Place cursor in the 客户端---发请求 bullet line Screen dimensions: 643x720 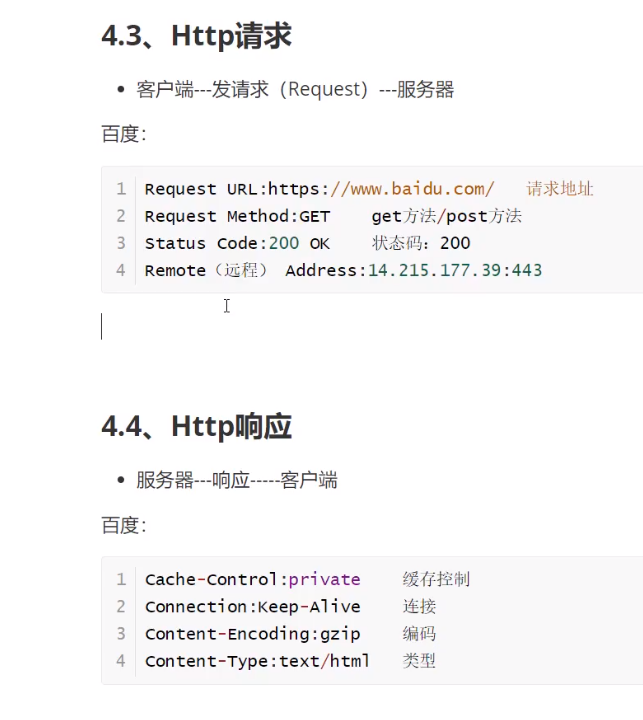[295, 90]
